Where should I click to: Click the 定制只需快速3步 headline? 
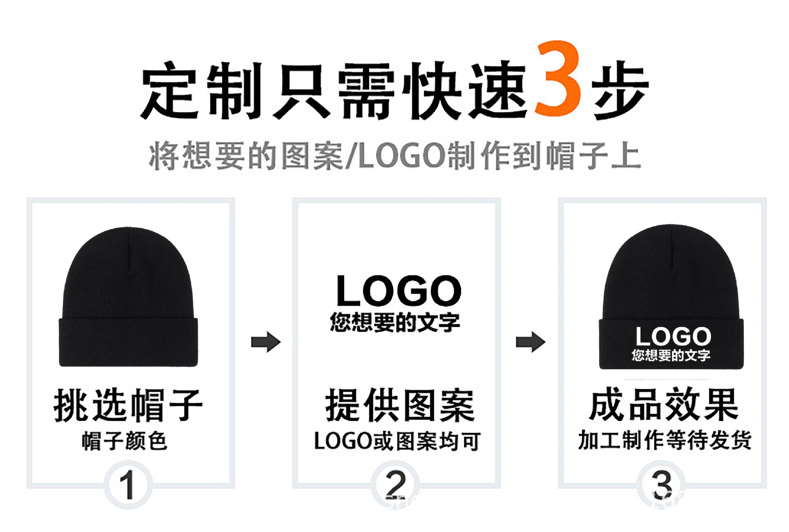[x=394, y=81]
